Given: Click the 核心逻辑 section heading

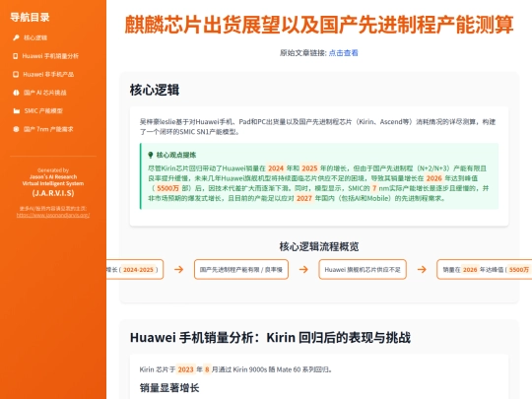Looking at the screenshot, I should (x=155, y=90).
